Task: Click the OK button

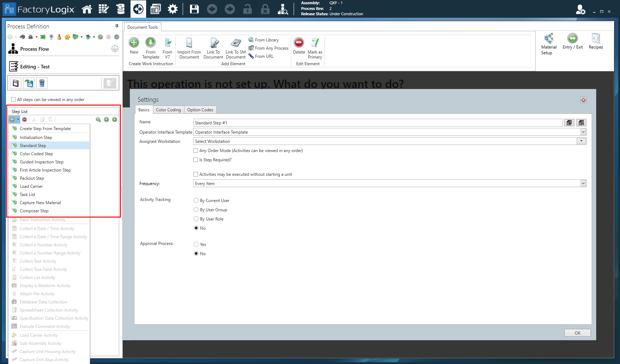Action: [577, 333]
